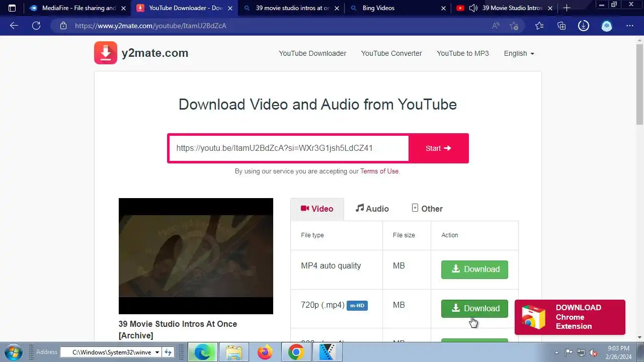Click the DOWNLOAD Chrome Extension banner
644x362 pixels.
[x=570, y=317]
